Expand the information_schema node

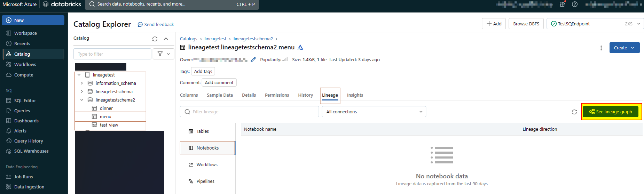(x=82, y=83)
